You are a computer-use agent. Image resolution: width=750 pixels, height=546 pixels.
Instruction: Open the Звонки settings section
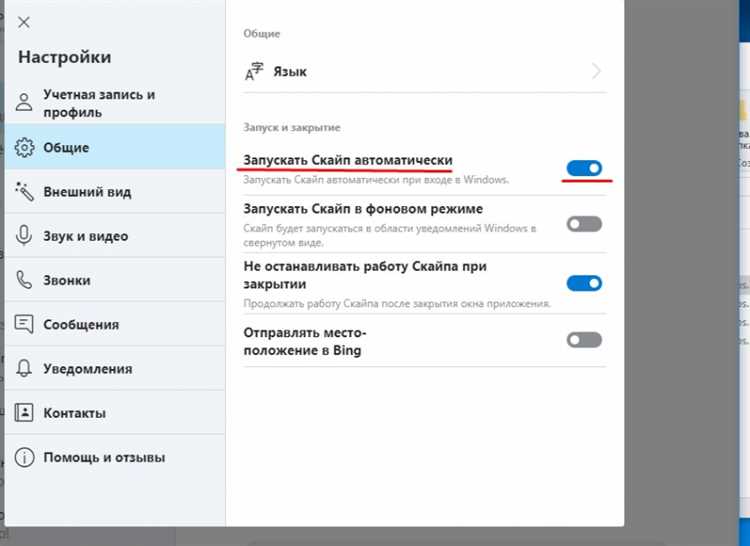pos(67,281)
